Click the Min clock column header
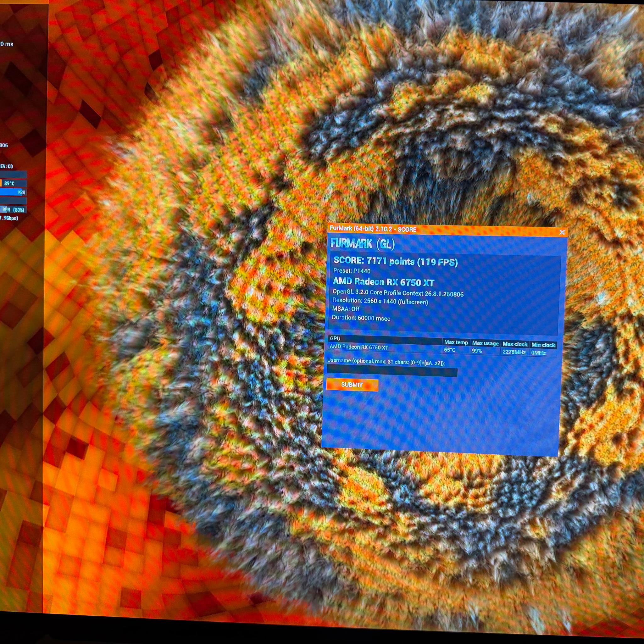The width and height of the screenshot is (644, 644). coord(543,345)
